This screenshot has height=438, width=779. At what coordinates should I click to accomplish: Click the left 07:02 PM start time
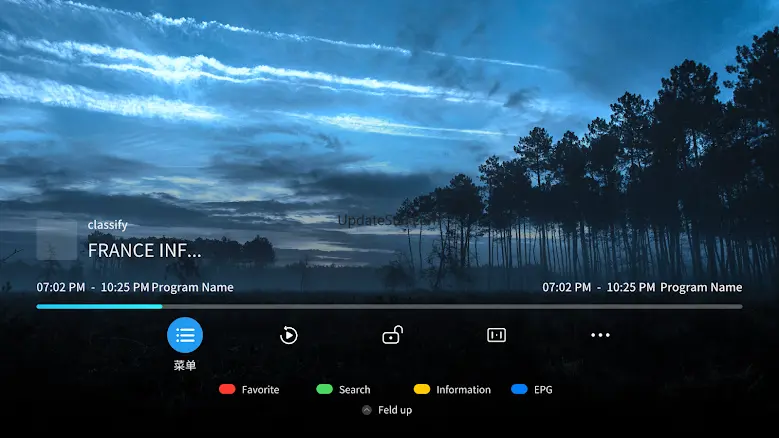(61, 288)
